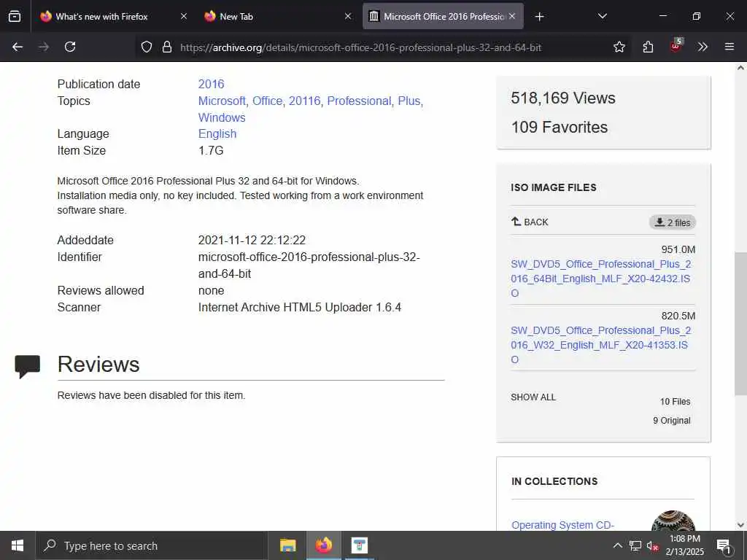Image resolution: width=747 pixels, height=560 pixels.
Task: Open the English language link
Action: pos(217,134)
